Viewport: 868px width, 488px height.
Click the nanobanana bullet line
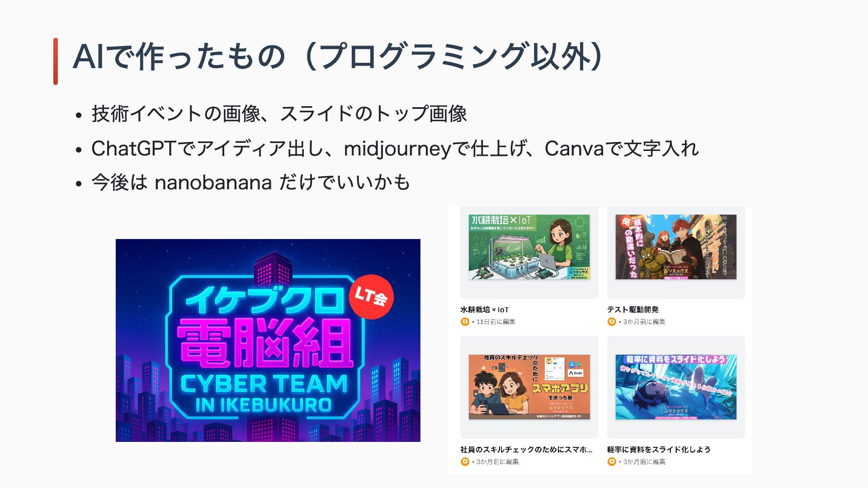(x=251, y=183)
